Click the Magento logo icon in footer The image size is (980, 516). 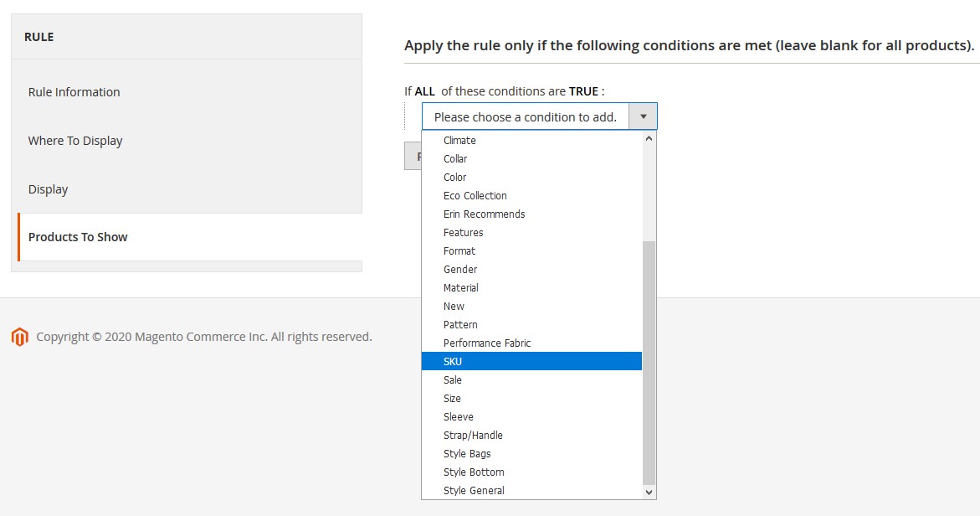(19, 337)
